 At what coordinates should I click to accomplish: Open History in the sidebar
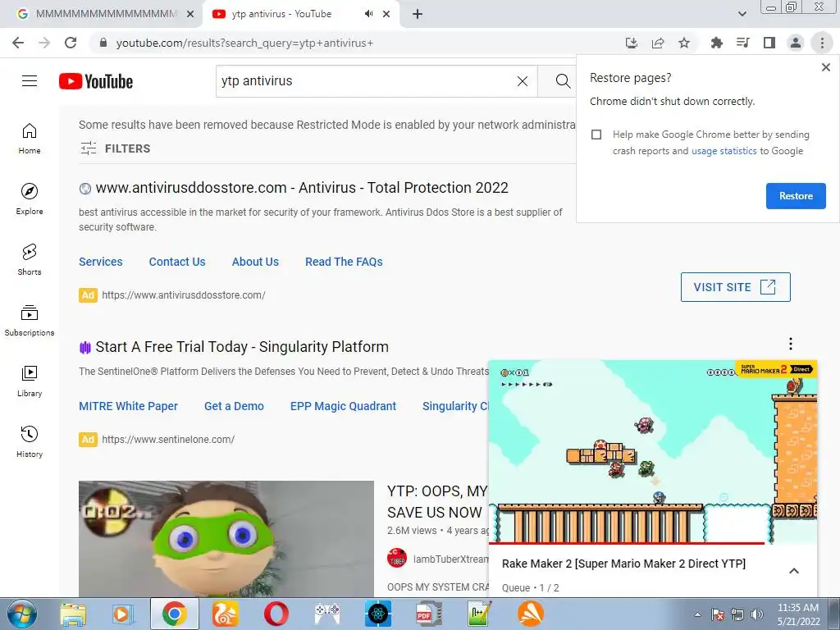tap(30, 441)
